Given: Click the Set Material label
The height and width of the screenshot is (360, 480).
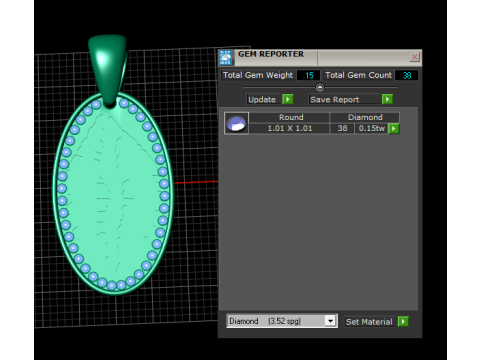Looking at the screenshot, I should tap(369, 322).
